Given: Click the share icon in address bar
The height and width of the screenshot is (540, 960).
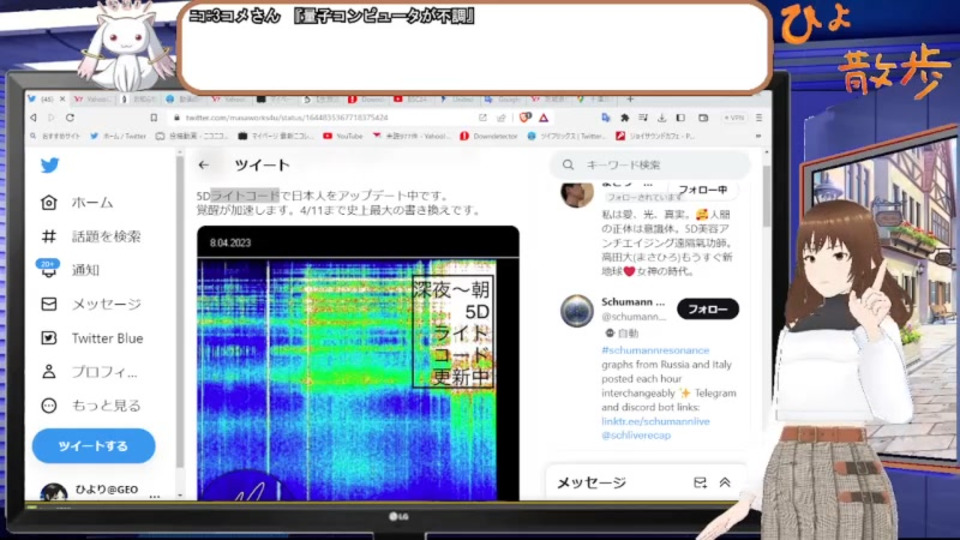Looking at the screenshot, I should tap(501, 118).
